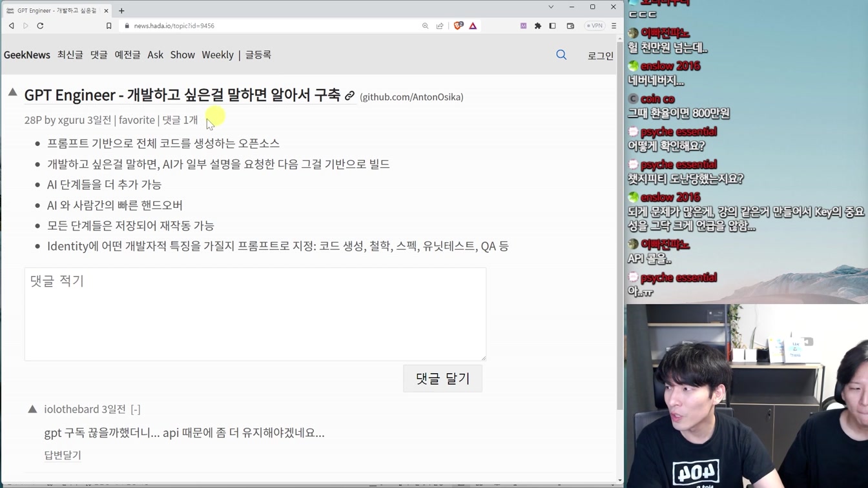Open a new browser tab
Screen dimensions: 868x488
(x=121, y=10)
